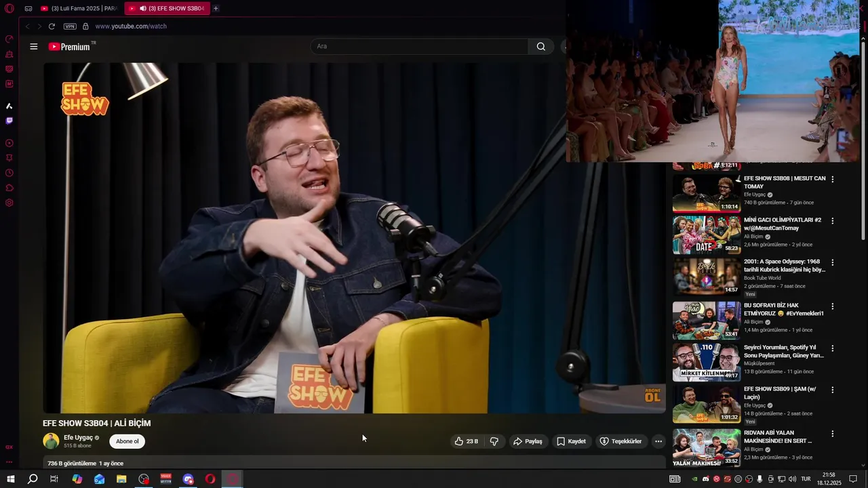Send thanks via 'Teşekkürler' button
The height and width of the screenshot is (488, 868).
[620, 441]
